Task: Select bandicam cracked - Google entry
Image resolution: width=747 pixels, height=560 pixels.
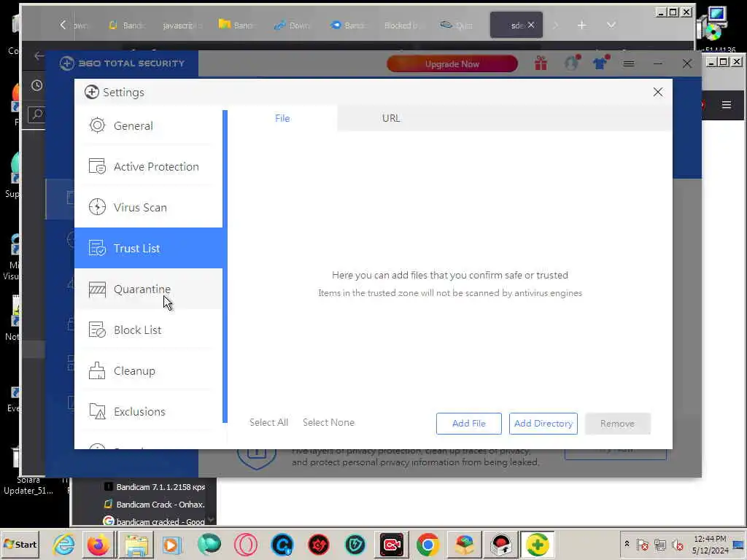Action: point(155,521)
